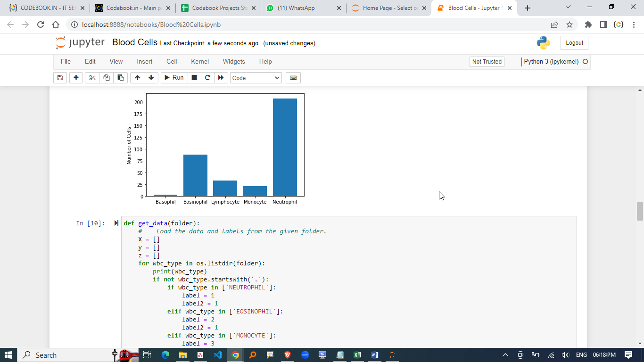Image resolution: width=644 pixels, height=362 pixels.
Task: Move selected cell up arrow
Action: tap(137, 78)
